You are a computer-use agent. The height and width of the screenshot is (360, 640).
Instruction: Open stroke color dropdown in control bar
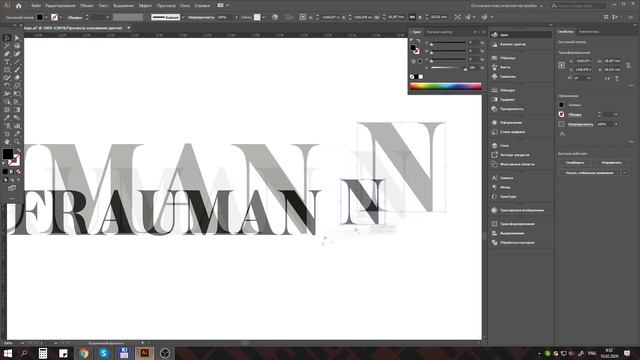[x=60, y=17]
